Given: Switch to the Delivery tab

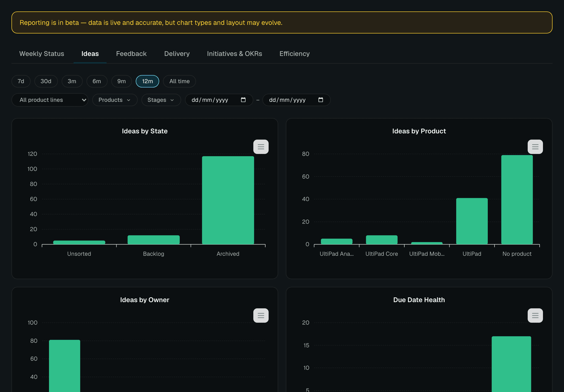Looking at the screenshot, I should (x=177, y=54).
